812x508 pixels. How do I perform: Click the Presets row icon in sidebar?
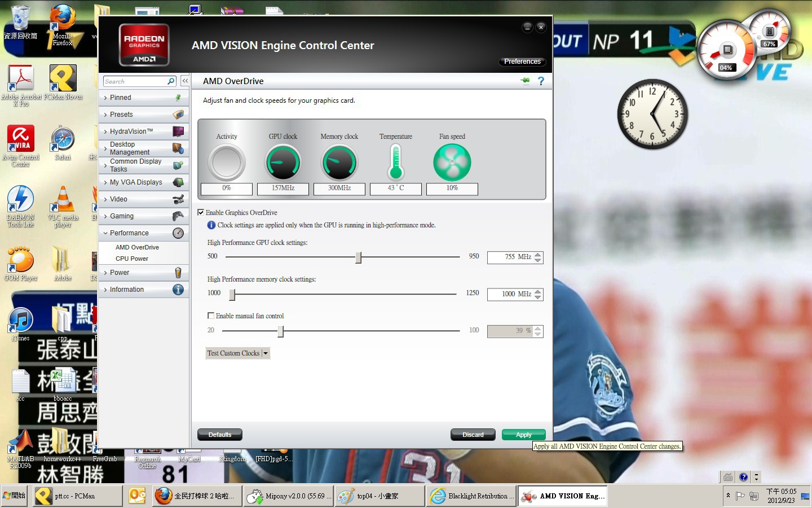pyautogui.click(x=178, y=115)
